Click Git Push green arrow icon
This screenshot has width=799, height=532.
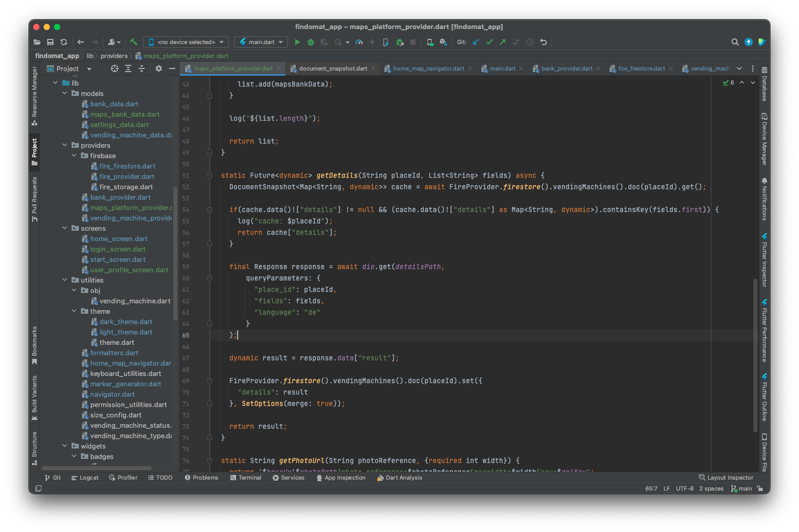[x=503, y=42]
